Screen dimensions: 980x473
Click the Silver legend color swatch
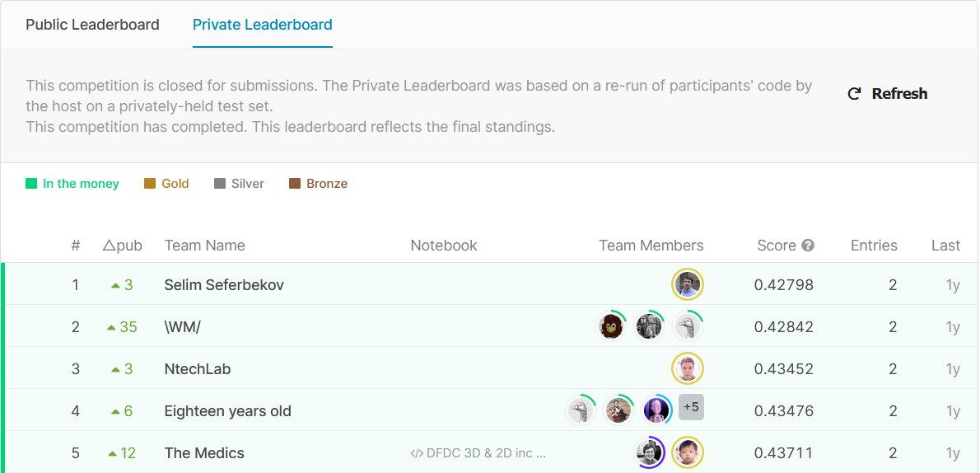[220, 184]
